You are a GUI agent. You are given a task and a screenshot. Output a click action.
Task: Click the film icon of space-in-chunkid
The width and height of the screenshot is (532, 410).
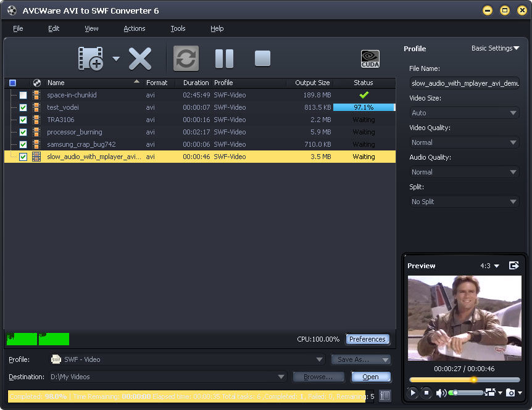[x=36, y=95]
